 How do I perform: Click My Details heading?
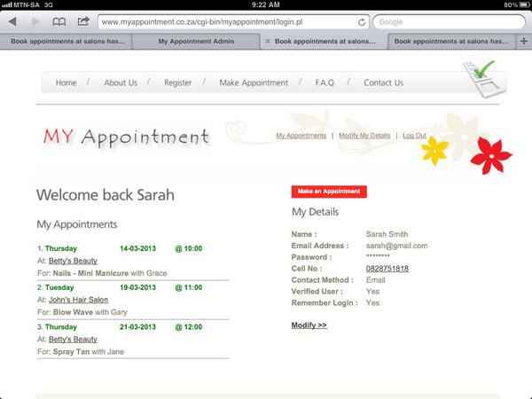[x=315, y=212]
